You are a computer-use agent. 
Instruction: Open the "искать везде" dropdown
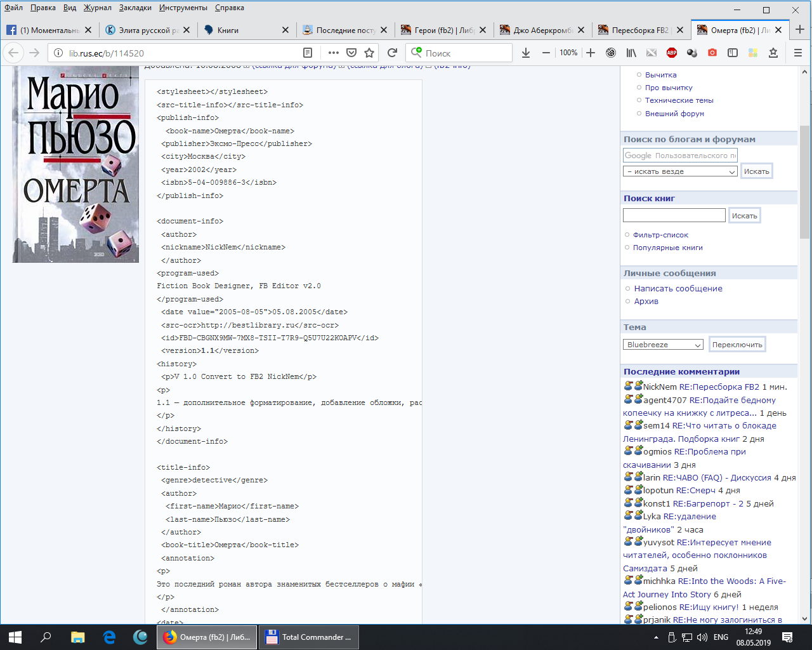point(680,171)
